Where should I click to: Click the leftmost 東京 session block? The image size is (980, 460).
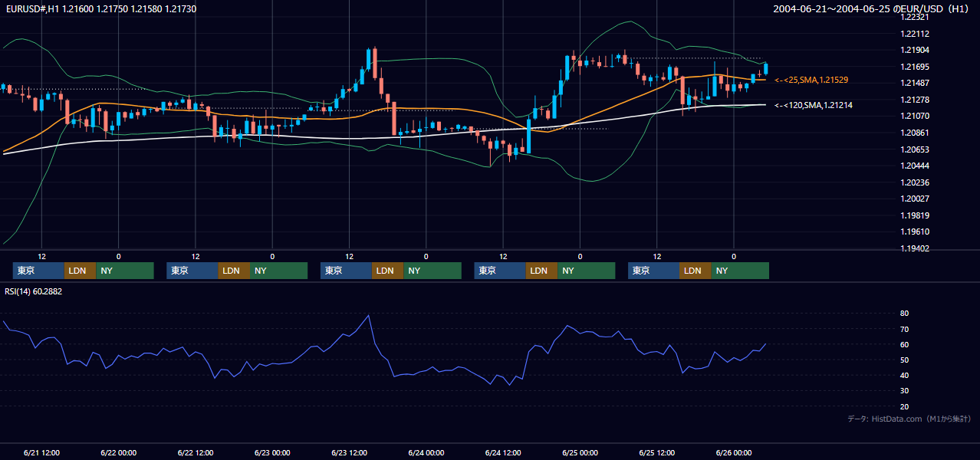pyautogui.click(x=38, y=271)
